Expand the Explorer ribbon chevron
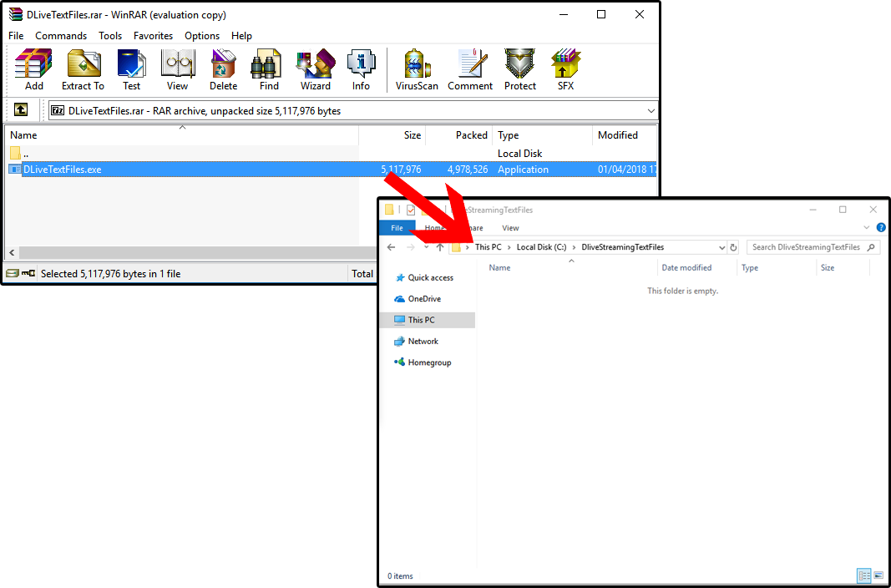 click(x=868, y=228)
